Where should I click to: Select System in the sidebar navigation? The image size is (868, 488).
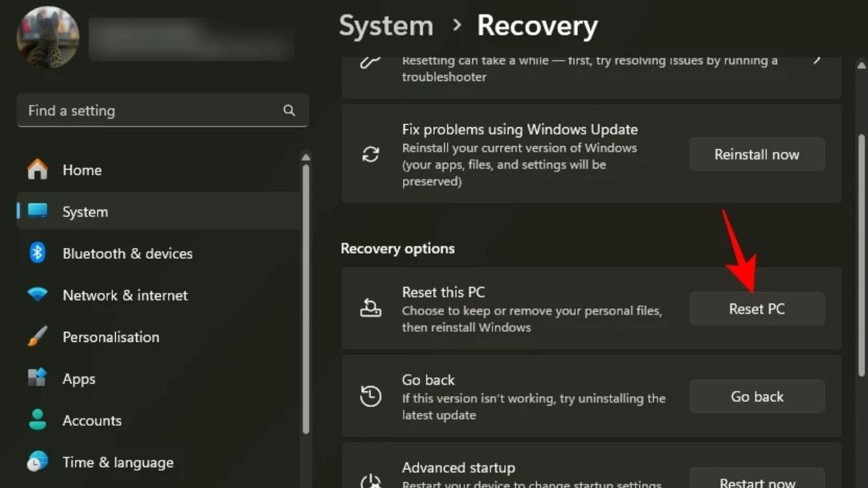[x=85, y=212]
